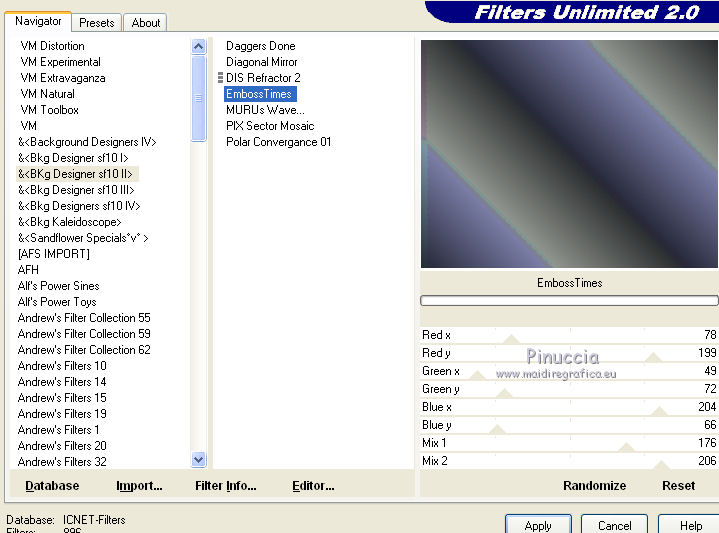The image size is (719, 533).
Task: Select &<Bkg Kaleidoscope> category
Action: [70, 222]
